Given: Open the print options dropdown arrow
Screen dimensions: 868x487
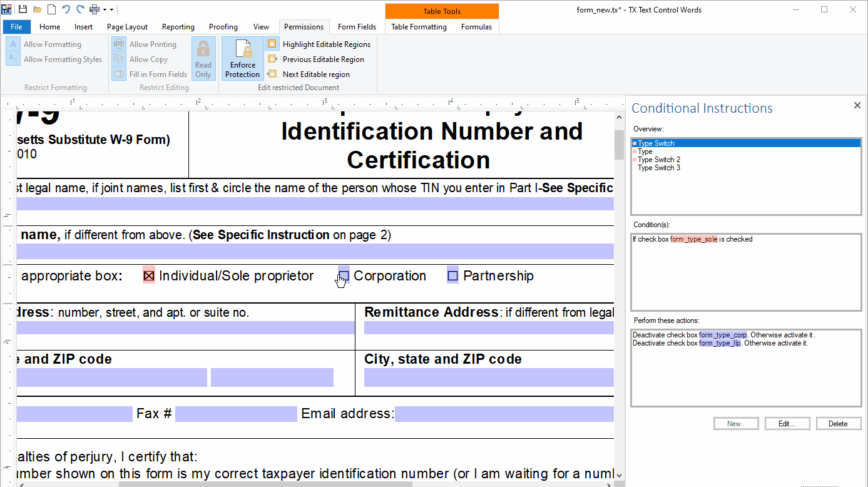Looking at the screenshot, I should tap(104, 10).
